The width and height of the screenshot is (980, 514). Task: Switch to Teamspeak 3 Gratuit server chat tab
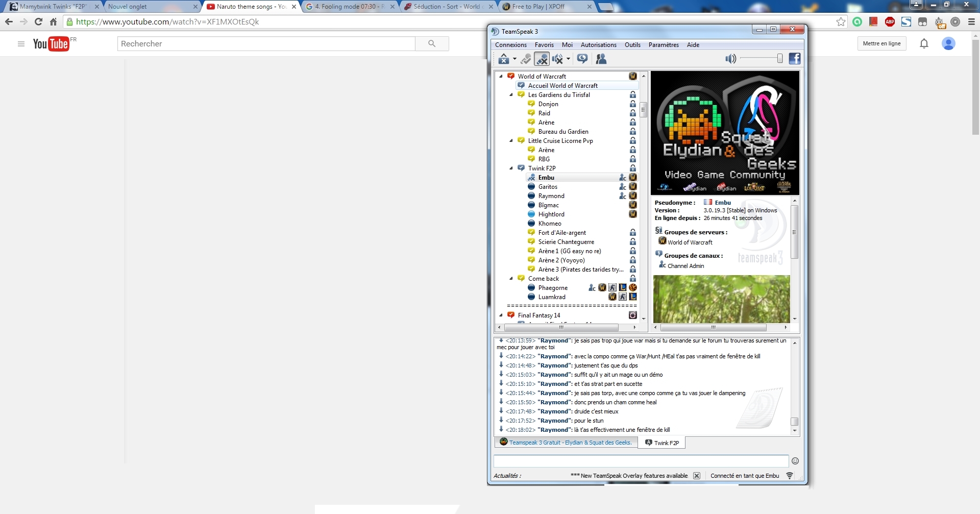pyautogui.click(x=566, y=443)
